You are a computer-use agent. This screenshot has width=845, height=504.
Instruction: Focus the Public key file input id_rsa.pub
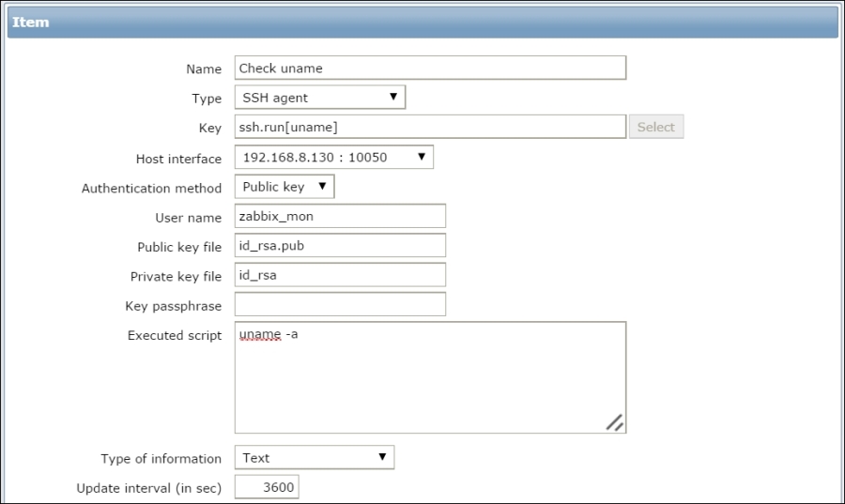click(339, 246)
